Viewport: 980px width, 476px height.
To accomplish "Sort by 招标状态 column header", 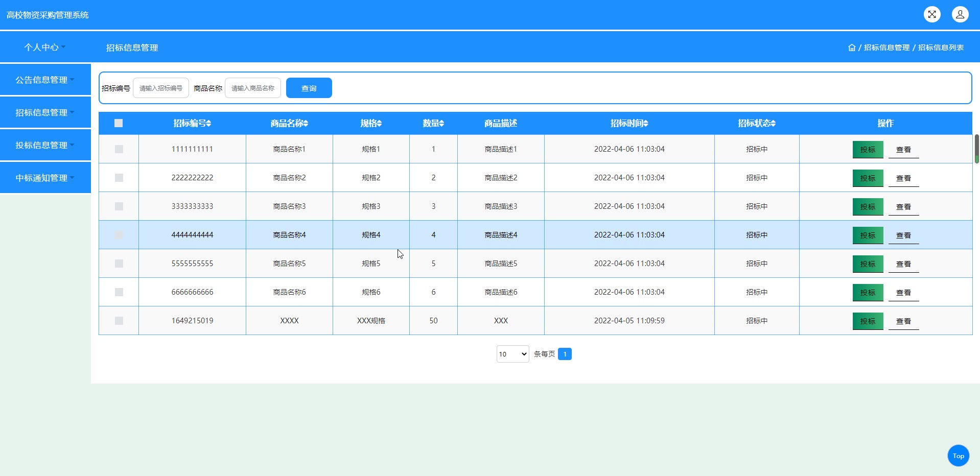I will point(757,123).
